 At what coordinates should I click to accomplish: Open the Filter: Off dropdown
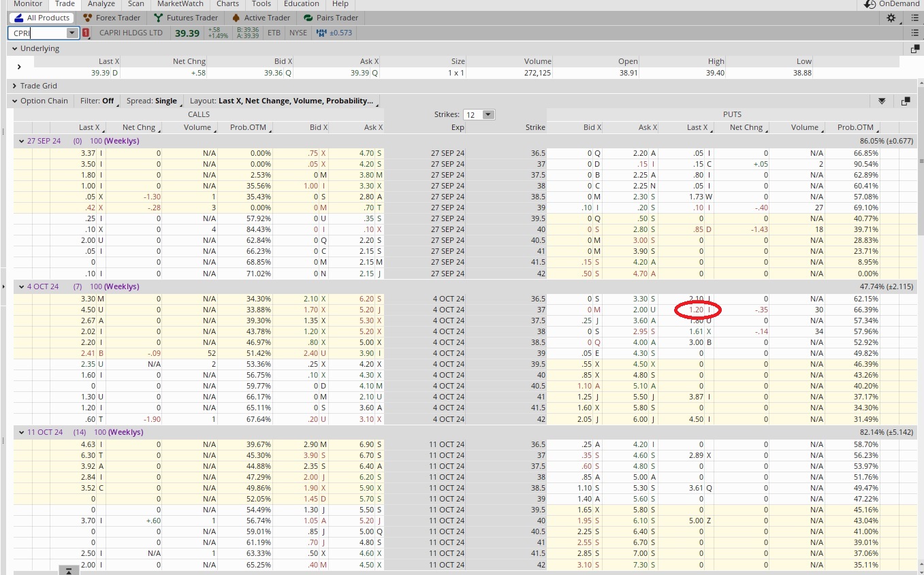click(x=99, y=101)
